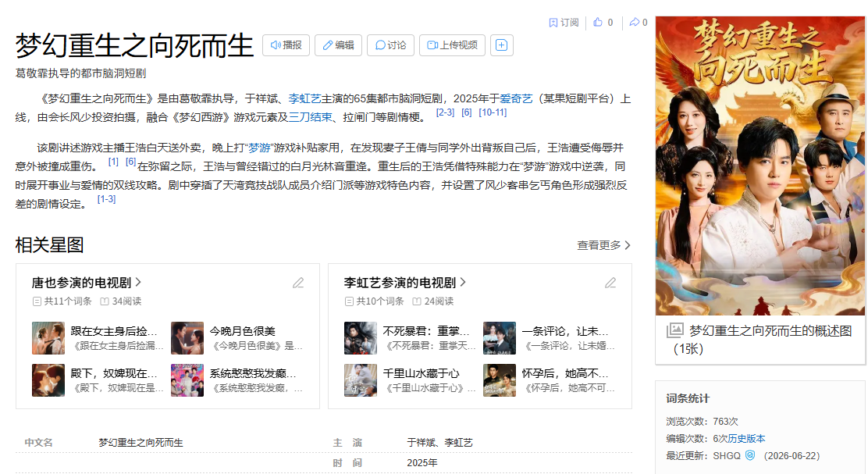Open thumbnail for 不死暴君：重掌
This screenshot has height=474, width=868.
click(361, 338)
